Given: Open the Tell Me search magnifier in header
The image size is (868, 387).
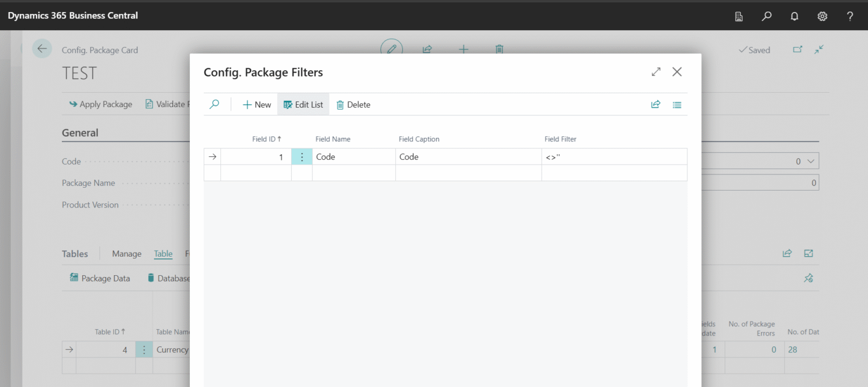Looking at the screenshot, I should (x=767, y=16).
